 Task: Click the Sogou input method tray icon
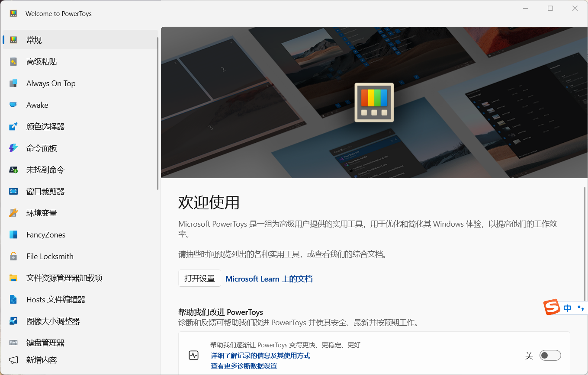tap(551, 307)
